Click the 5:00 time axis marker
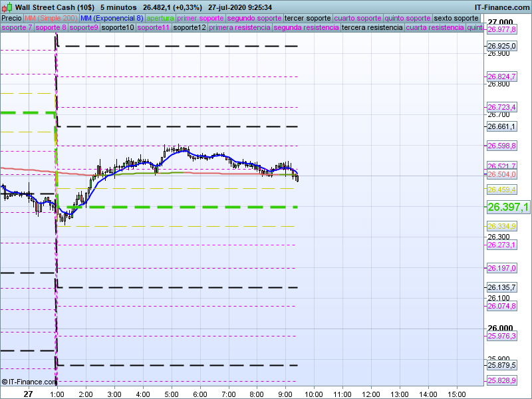Screen dimensions: 532x399 (171, 394)
